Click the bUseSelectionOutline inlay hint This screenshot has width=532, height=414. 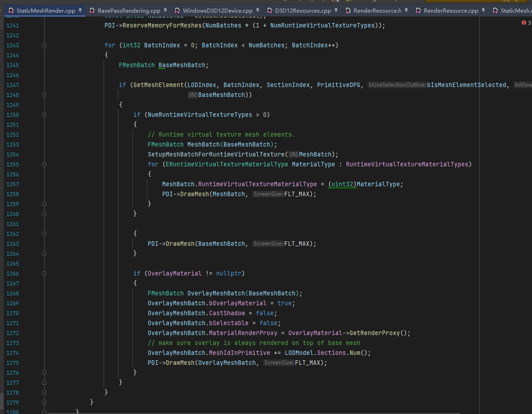[x=397, y=85]
